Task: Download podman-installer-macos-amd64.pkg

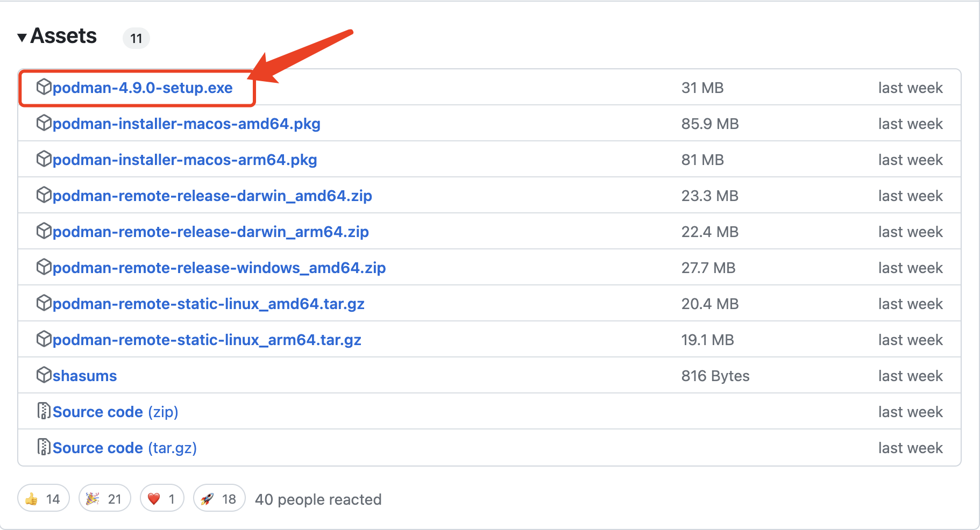Action: coord(187,124)
